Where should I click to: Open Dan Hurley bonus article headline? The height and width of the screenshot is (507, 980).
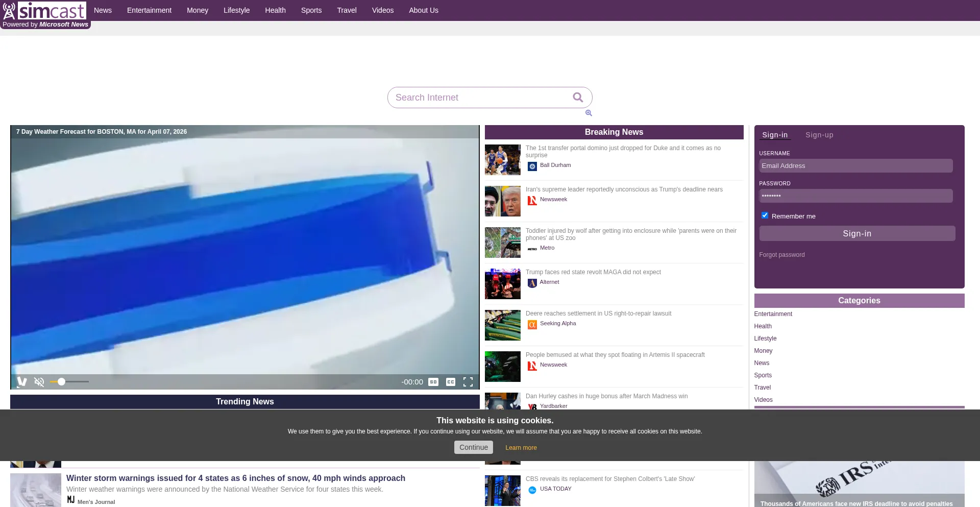[x=606, y=396]
